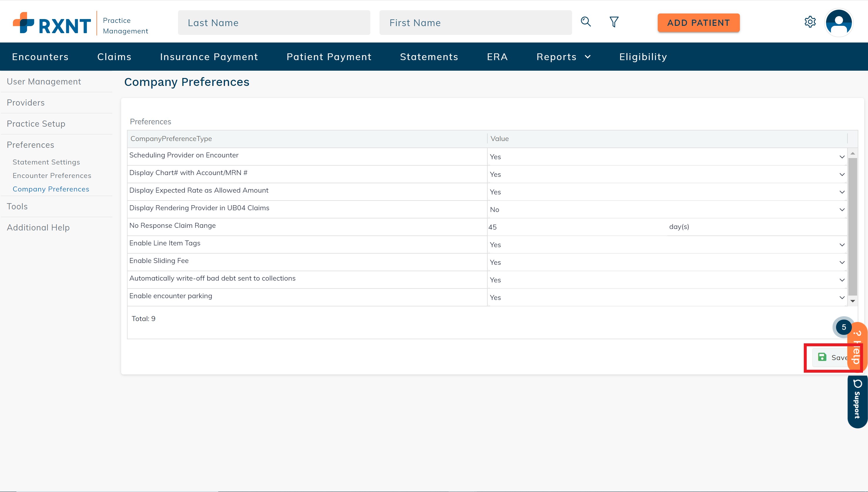Go to Insurance Payment

209,57
